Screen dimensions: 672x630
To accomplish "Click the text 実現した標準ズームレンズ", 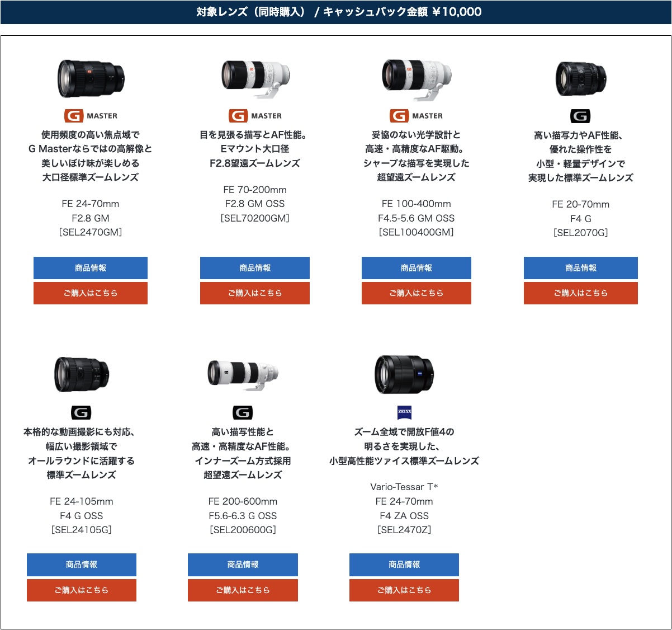I will [581, 178].
